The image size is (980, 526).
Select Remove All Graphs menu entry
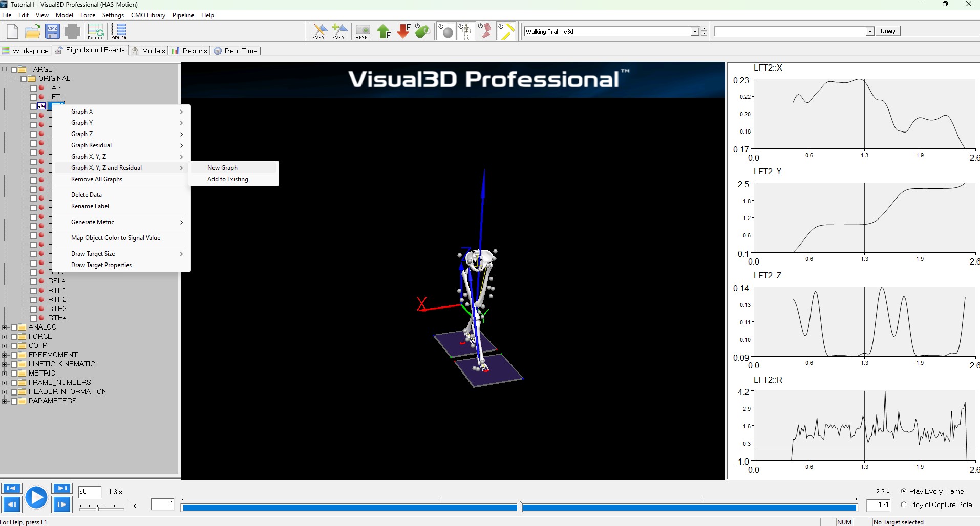(x=122, y=179)
